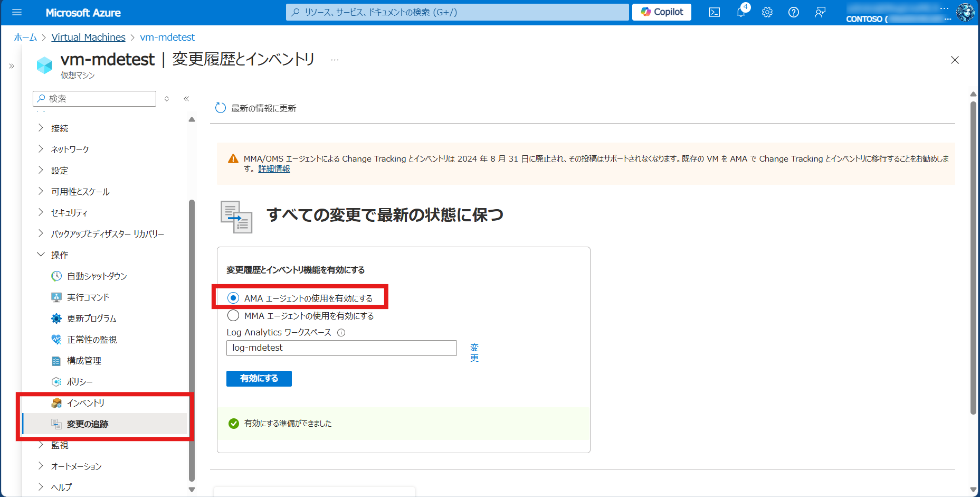Collapse the resource menu with double chevron
Screen dimensions: 980x497
coord(186,99)
